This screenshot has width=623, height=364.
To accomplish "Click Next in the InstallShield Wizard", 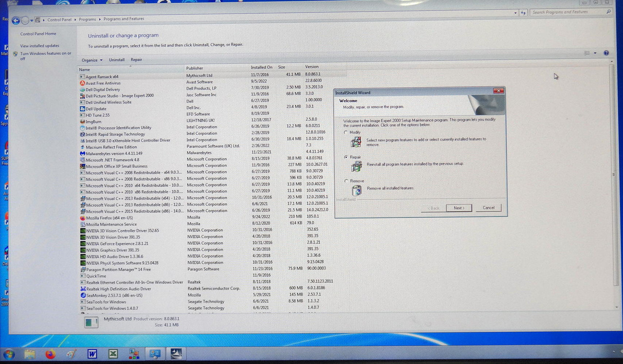I will point(458,208).
